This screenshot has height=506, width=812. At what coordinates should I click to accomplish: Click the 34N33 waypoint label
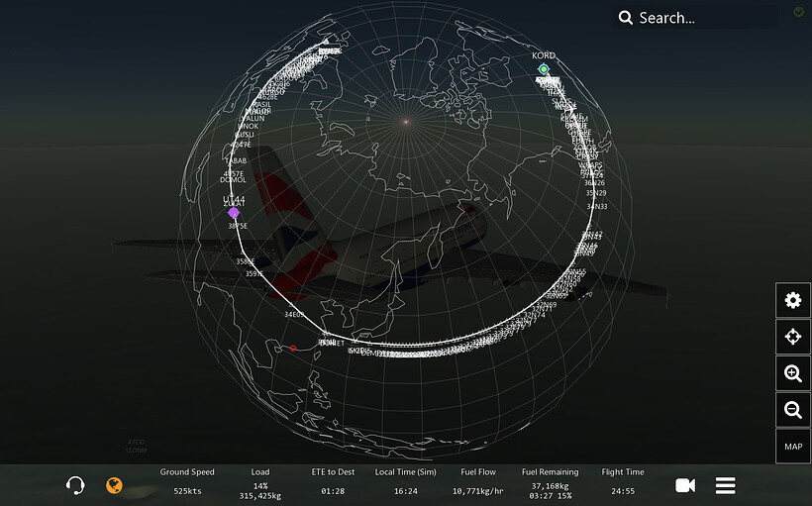pos(596,207)
